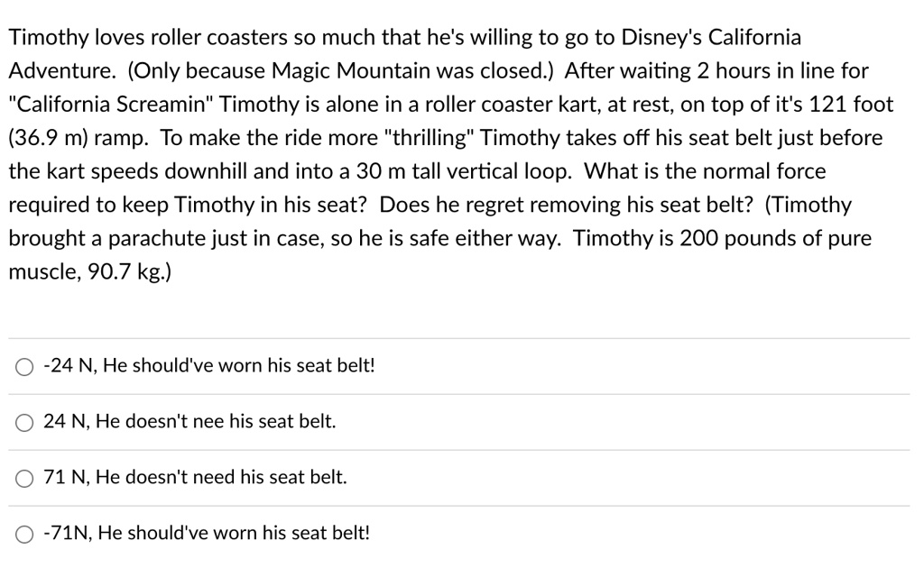The height and width of the screenshot is (568, 924).
Task: Select the radio button for 24 N
Action: click(24, 423)
